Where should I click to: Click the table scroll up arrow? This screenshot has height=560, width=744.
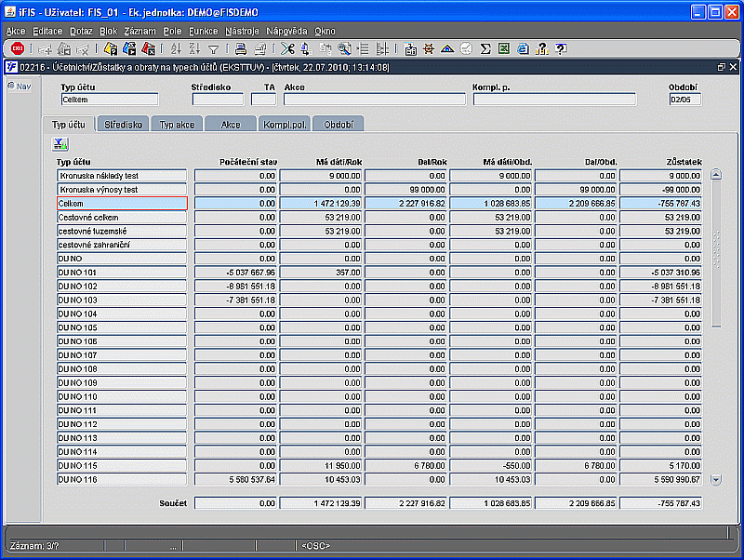[716, 175]
